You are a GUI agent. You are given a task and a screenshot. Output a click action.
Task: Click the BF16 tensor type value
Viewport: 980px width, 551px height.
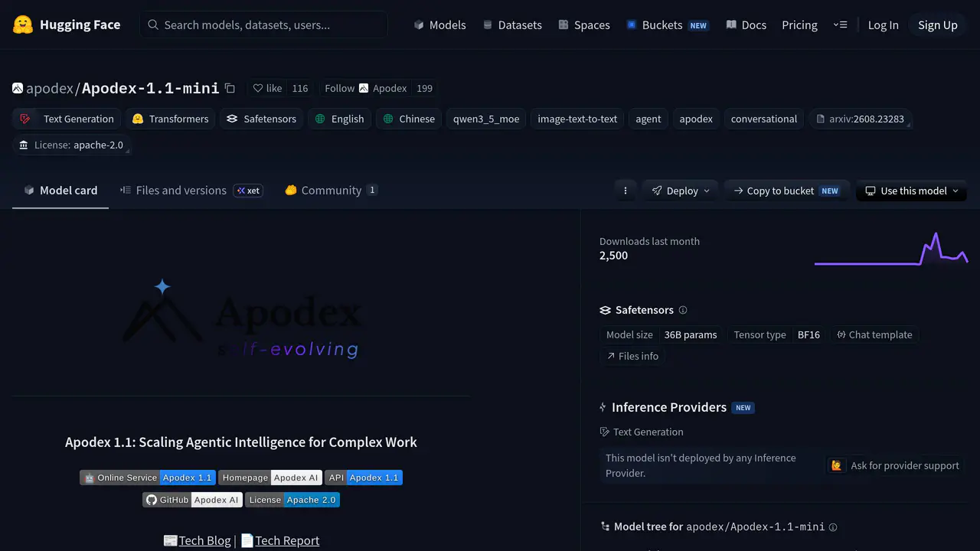tap(808, 334)
